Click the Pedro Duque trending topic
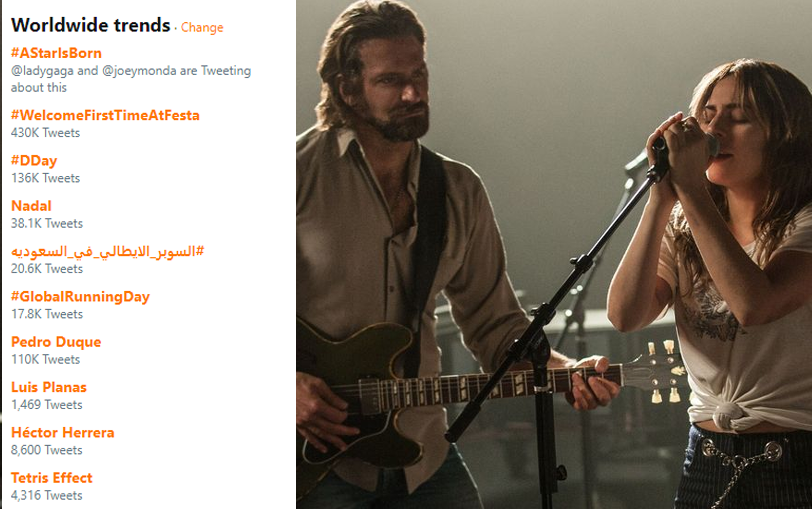This screenshot has height=509, width=812. tap(56, 342)
